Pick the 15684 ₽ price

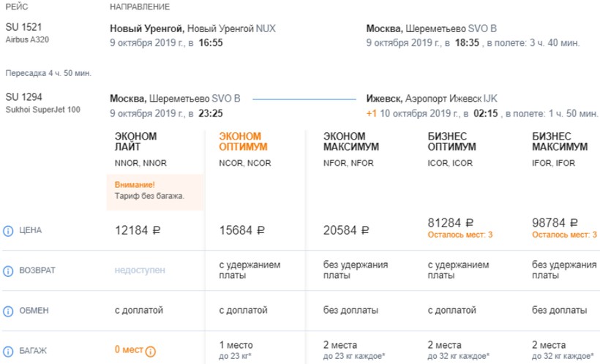point(241,231)
